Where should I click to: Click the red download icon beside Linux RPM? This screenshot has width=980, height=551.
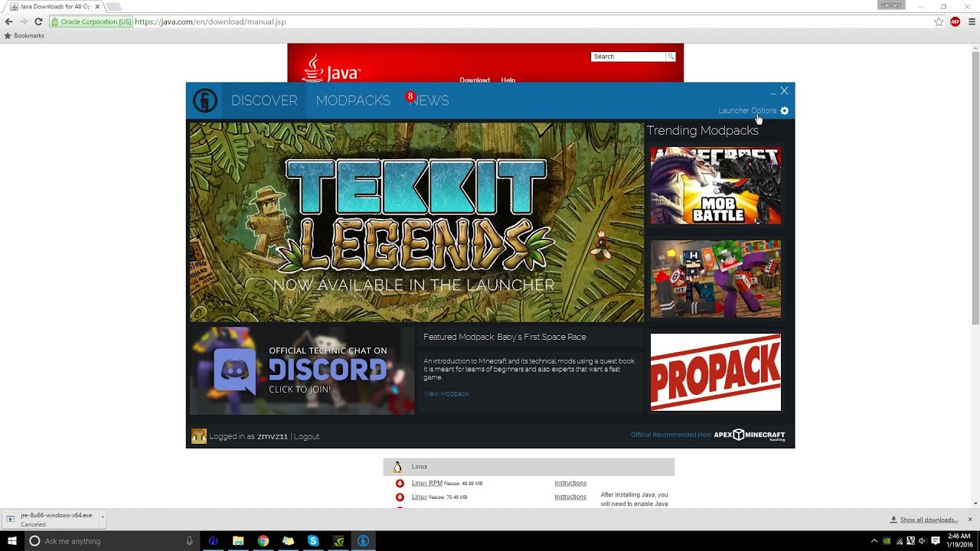pyautogui.click(x=400, y=484)
